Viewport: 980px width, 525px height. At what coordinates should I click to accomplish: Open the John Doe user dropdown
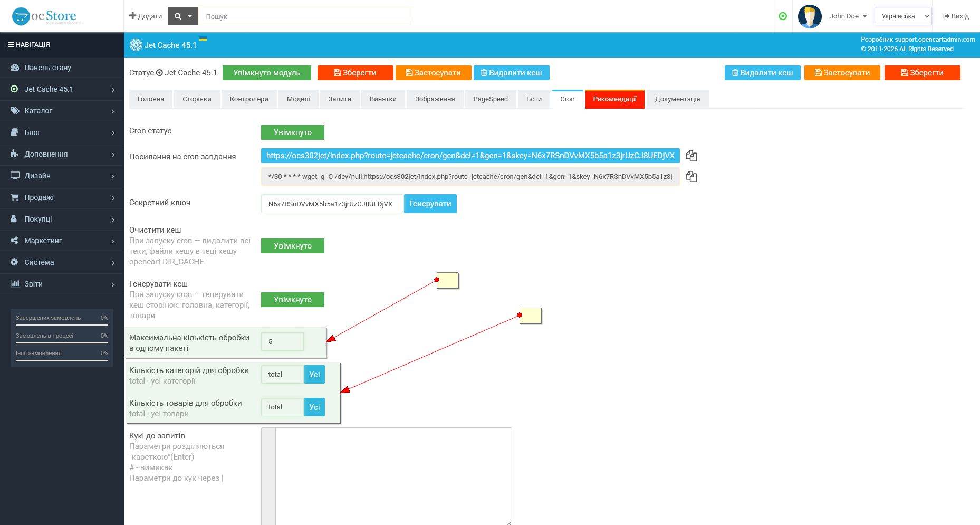[x=848, y=16]
